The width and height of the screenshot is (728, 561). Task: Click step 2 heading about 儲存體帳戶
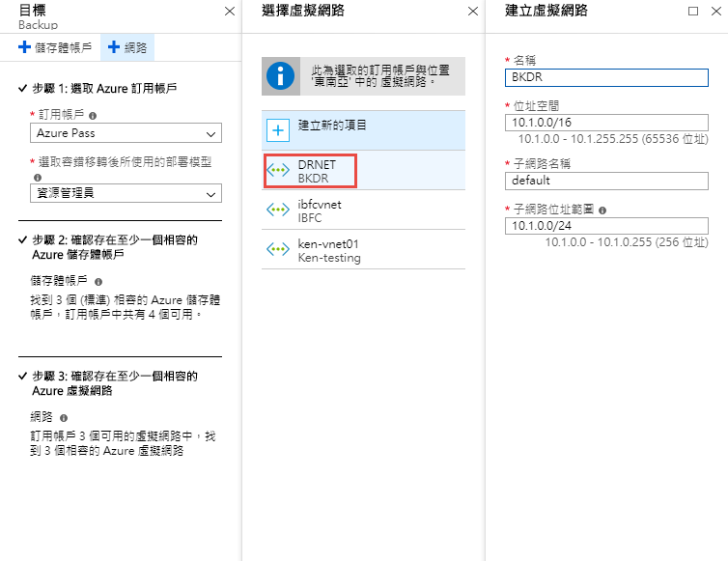coord(115,247)
